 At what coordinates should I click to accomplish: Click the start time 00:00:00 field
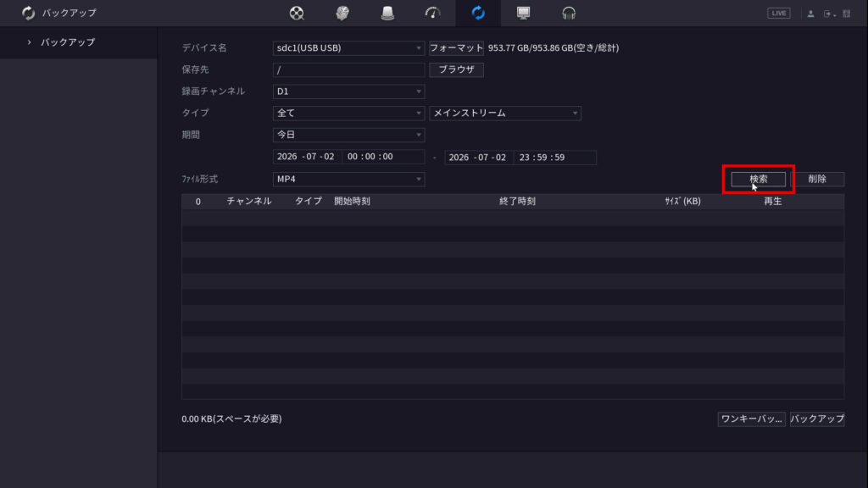pyautogui.click(x=383, y=157)
